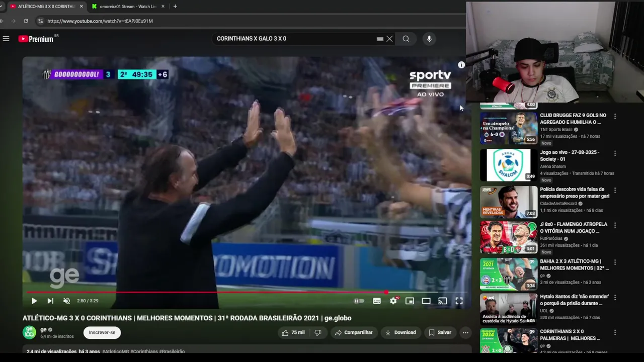Enable theater mode view
This screenshot has width=644, height=362.
426,301
